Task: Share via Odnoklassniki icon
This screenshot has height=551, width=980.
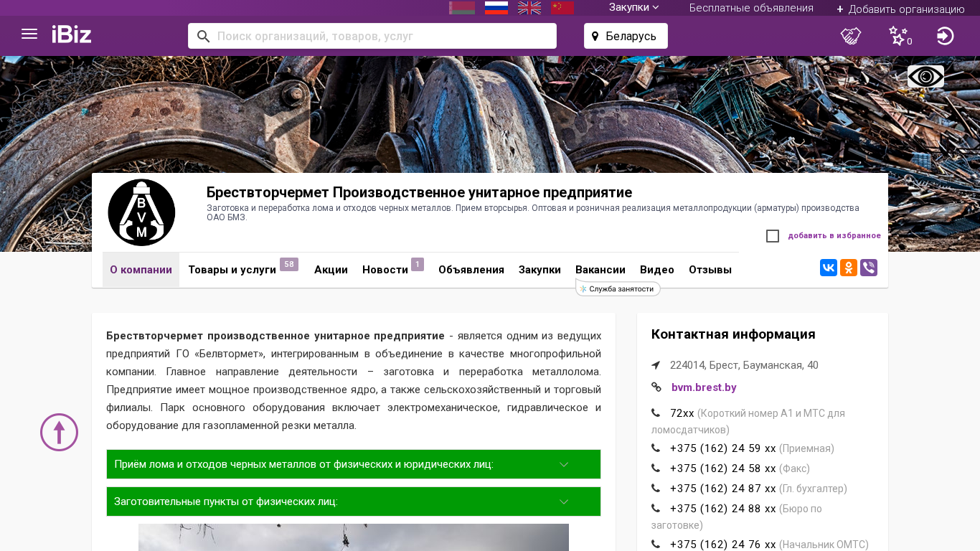Action: tap(849, 268)
